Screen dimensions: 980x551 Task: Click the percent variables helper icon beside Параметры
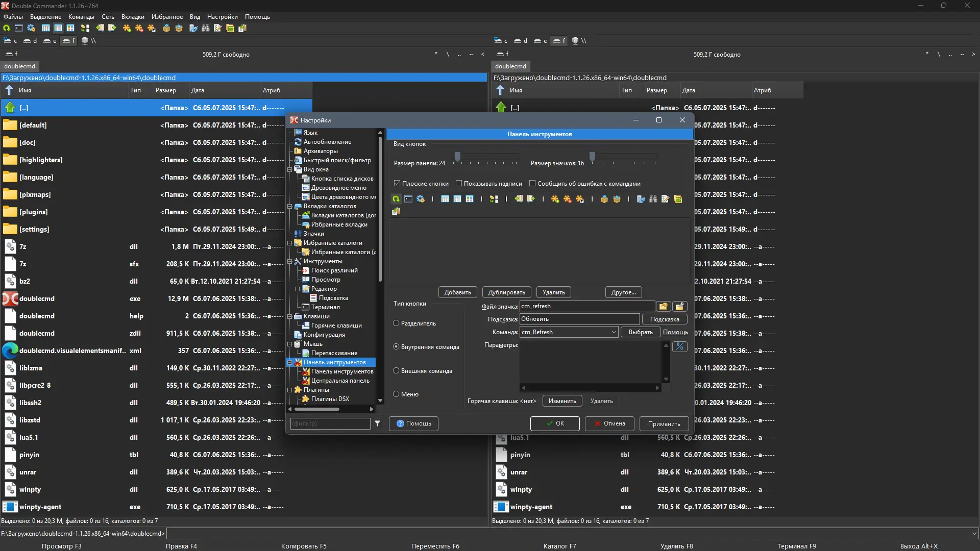tap(679, 346)
